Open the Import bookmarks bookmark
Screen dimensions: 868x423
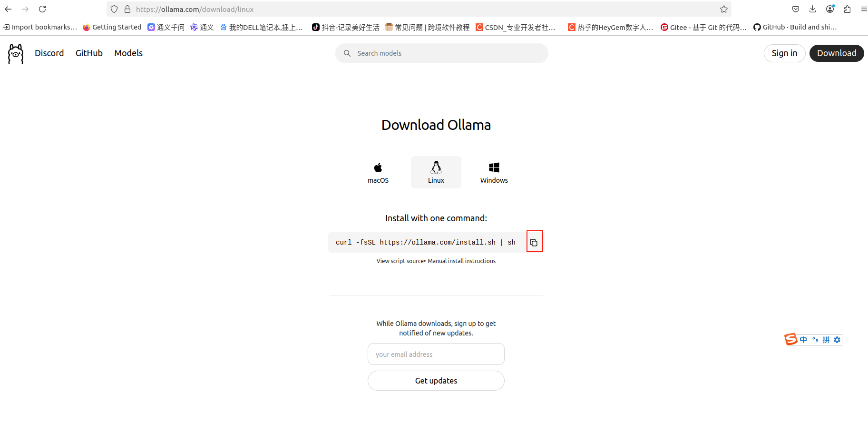pos(40,27)
